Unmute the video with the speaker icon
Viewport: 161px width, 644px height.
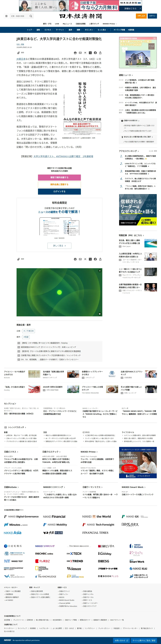[100, 314]
